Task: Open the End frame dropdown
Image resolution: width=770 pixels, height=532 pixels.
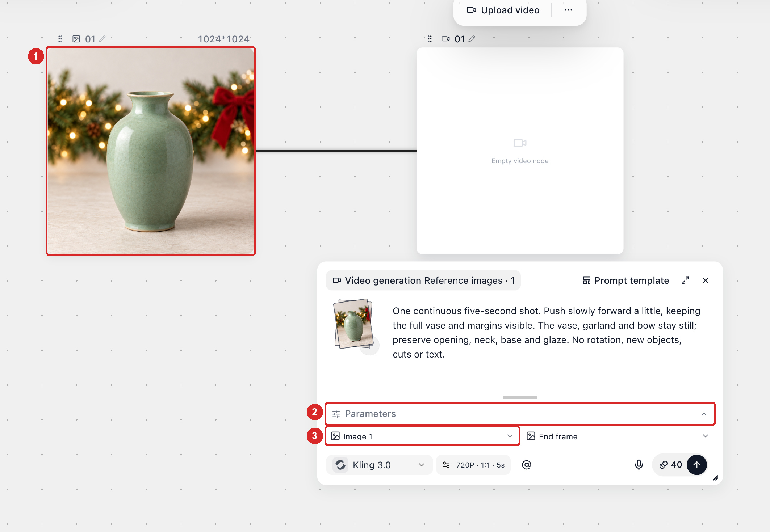Action: coord(617,436)
